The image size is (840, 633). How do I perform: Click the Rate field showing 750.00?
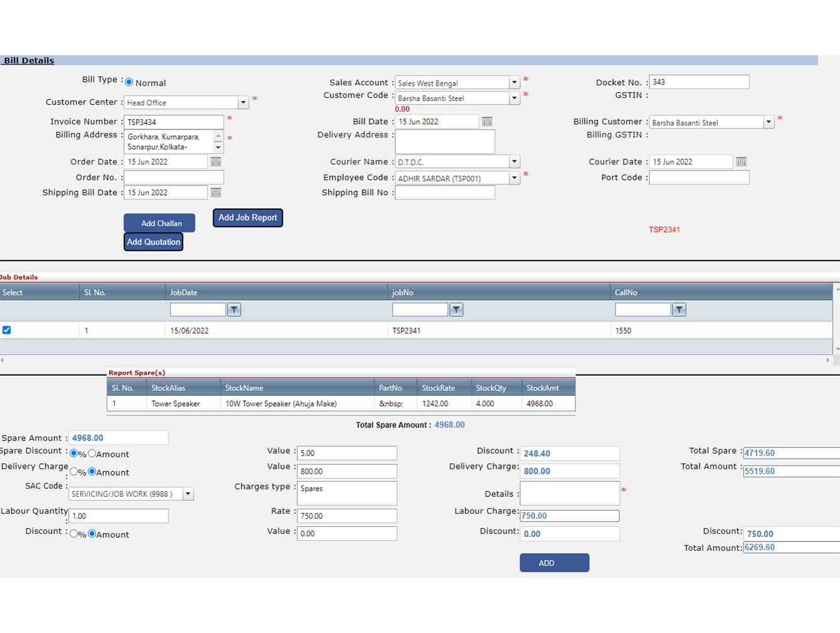point(347,516)
